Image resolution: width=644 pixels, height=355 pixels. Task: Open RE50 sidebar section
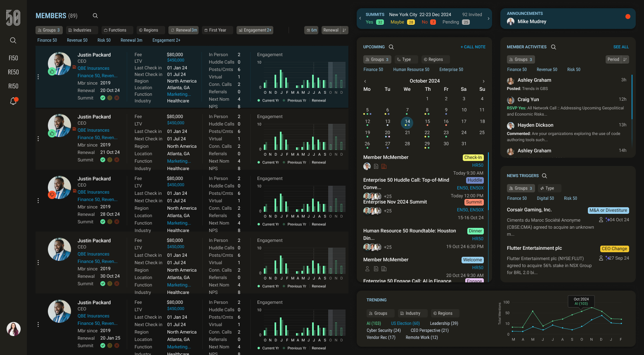pyautogui.click(x=13, y=72)
